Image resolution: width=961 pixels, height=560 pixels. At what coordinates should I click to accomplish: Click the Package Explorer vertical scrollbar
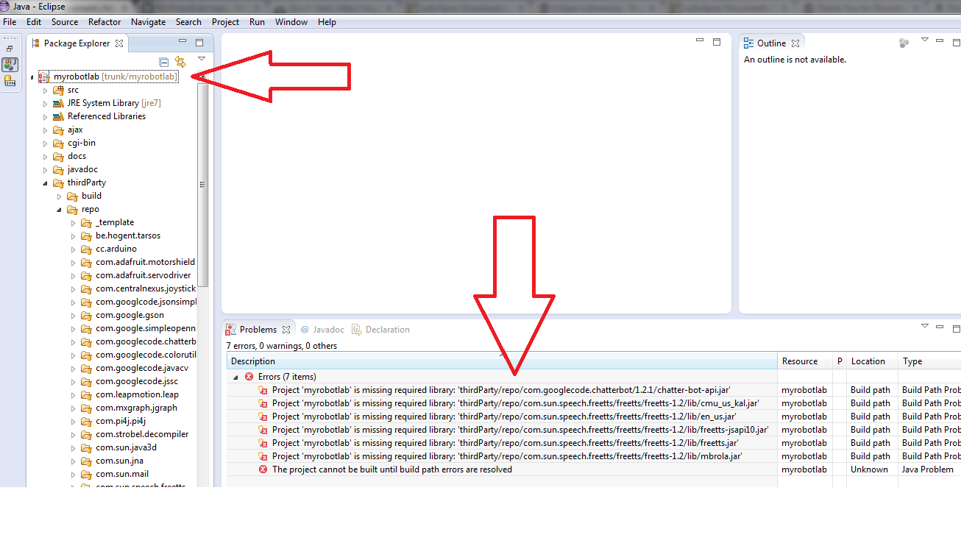pos(203,184)
